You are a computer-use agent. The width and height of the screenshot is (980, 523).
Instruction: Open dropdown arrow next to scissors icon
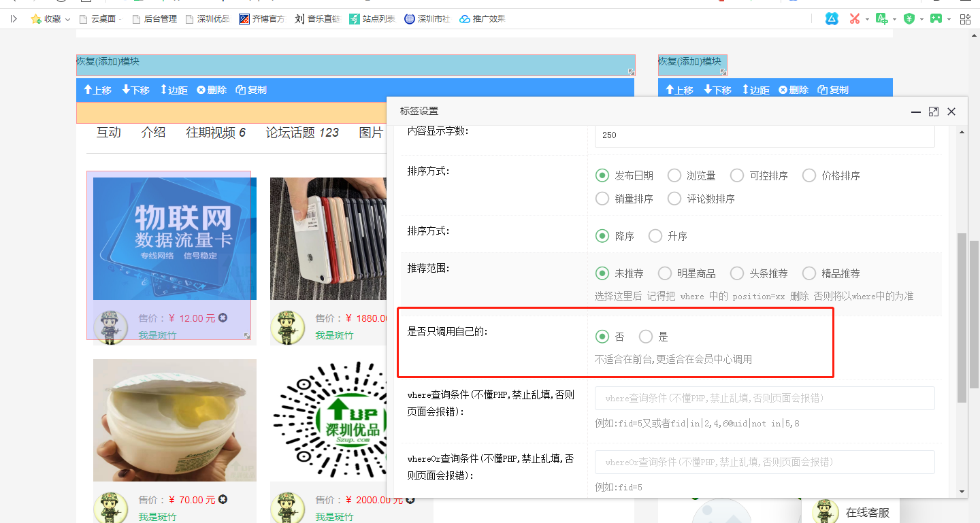(867, 20)
